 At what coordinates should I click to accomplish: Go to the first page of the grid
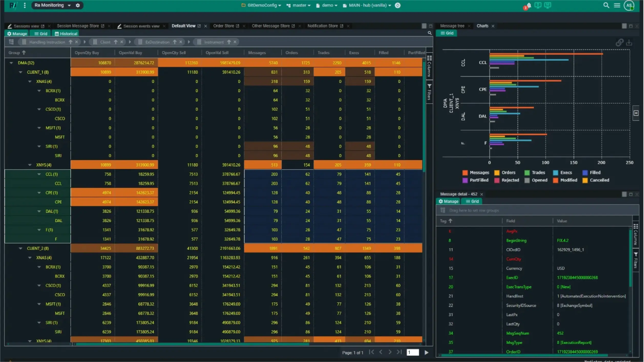coord(371,352)
